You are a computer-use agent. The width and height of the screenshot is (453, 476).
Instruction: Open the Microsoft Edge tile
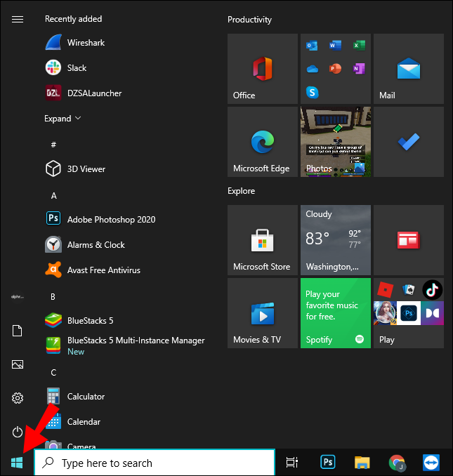tap(263, 141)
